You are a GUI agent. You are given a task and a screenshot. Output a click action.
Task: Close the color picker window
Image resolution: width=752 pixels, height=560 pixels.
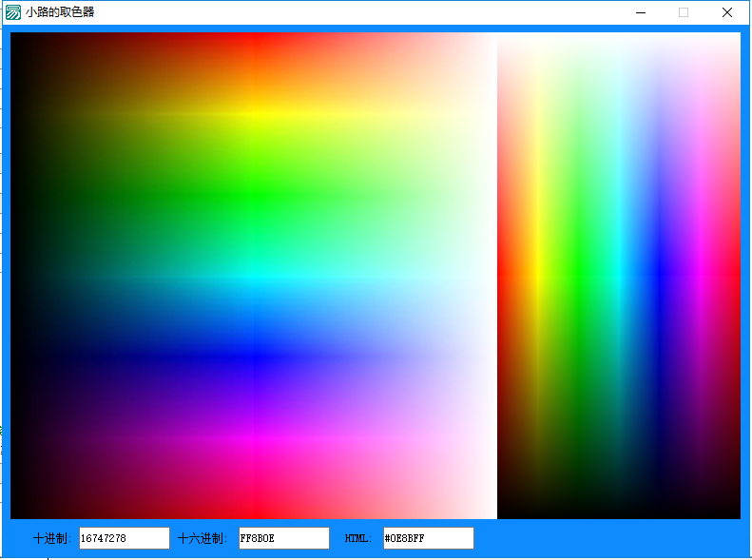[727, 12]
